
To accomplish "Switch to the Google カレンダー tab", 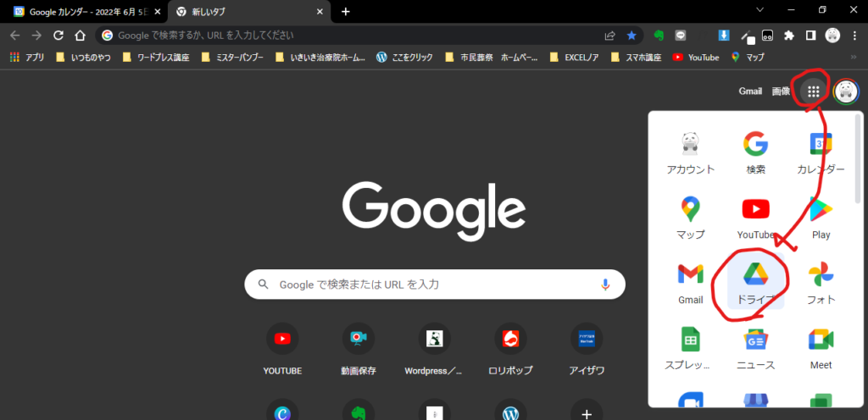I will pos(83,12).
